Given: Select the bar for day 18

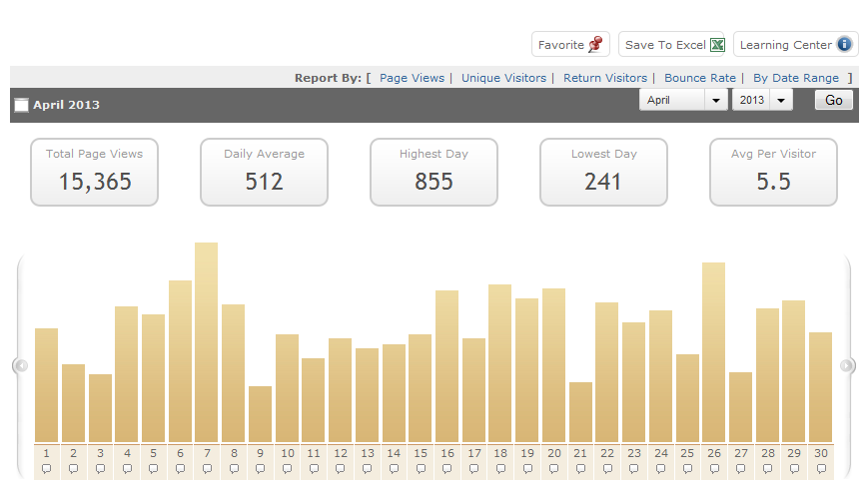Looking at the screenshot, I should click(x=499, y=363).
